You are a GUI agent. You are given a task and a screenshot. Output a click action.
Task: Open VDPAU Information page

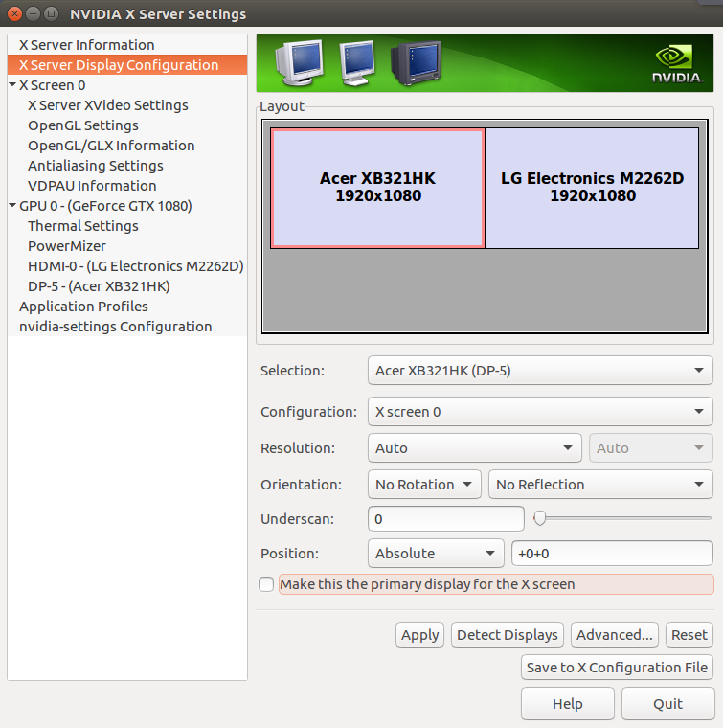92,186
